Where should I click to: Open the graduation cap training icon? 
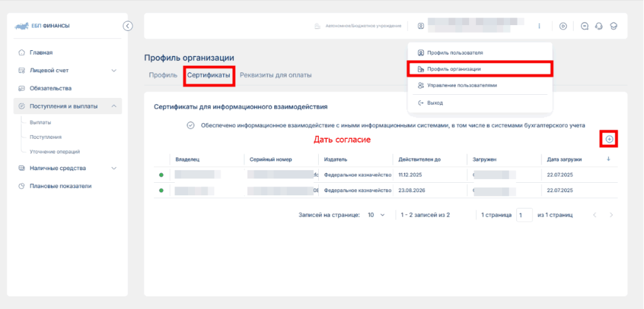(613, 26)
